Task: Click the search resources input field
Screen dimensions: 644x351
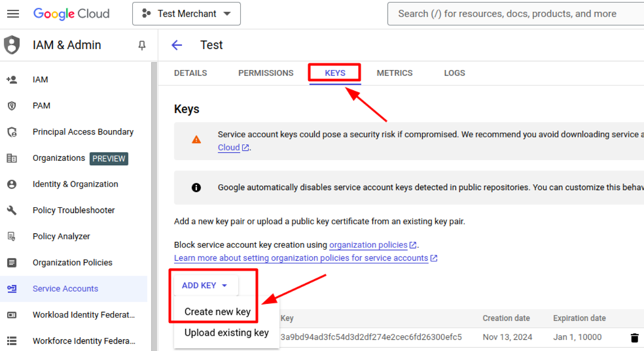Action: [516, 14]
